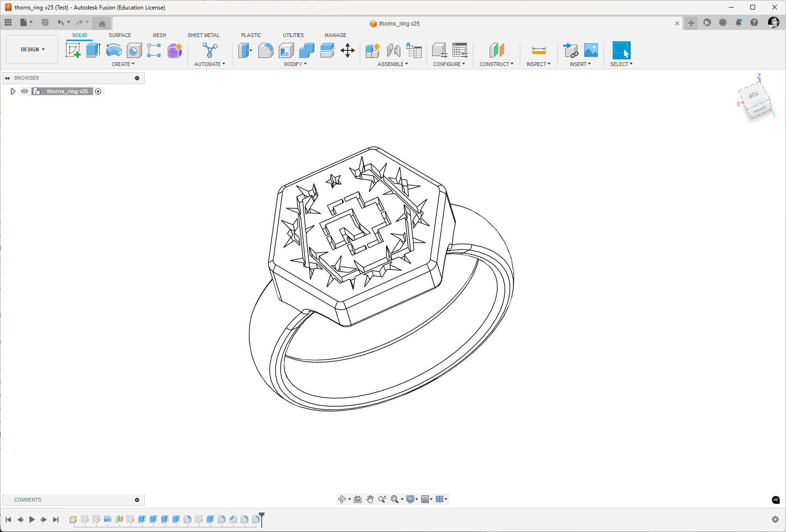Select the Hole tool

tap(134, 50)
